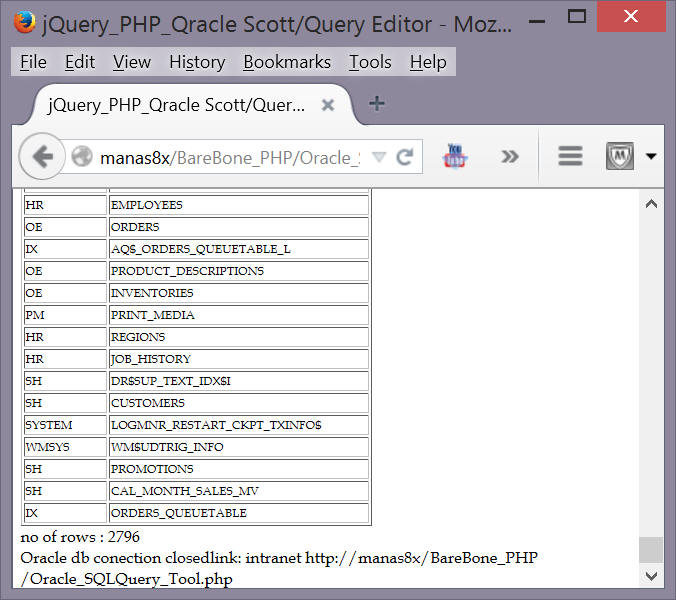
Task: Click the PRODUCT_DESCRIPTIONS cell
Action: [239, 271]
